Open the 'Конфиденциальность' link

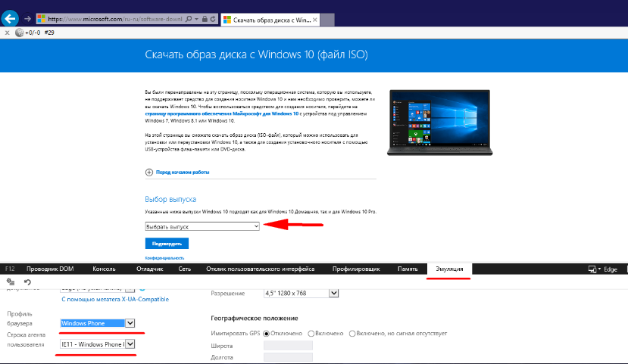(x=164, y=258)
